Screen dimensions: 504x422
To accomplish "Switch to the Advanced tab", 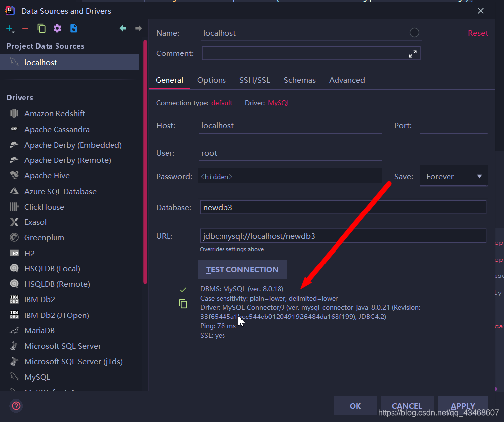I will click(347, 80).
